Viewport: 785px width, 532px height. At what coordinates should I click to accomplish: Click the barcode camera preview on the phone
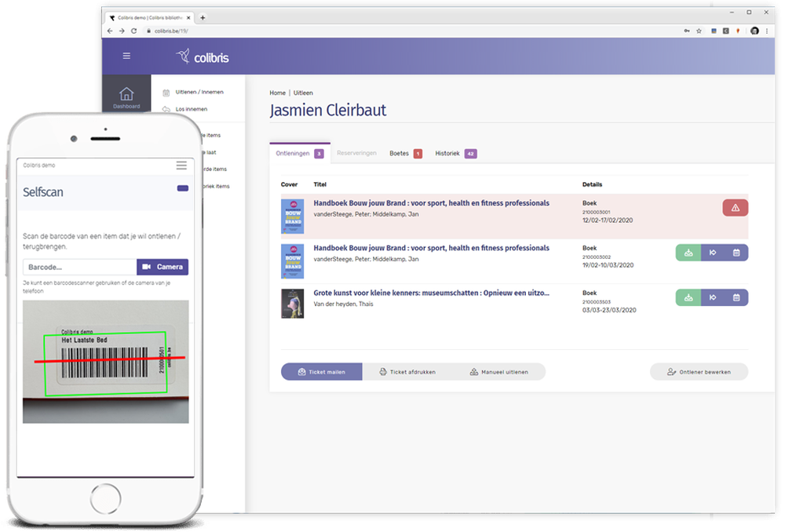point(106,362)
